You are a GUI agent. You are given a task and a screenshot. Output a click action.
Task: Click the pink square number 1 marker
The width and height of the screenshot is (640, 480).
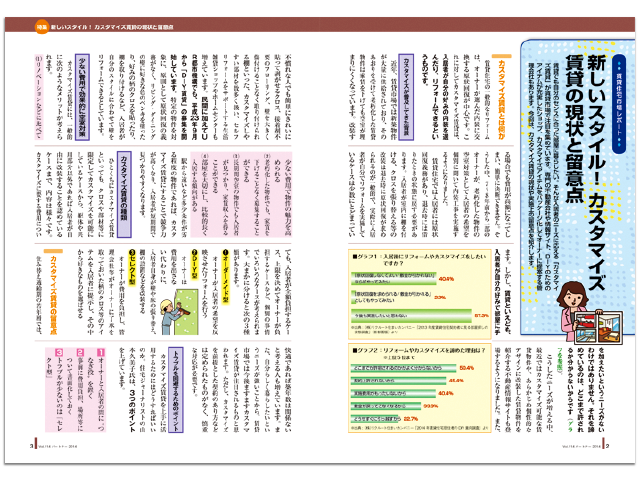point(101,352)
